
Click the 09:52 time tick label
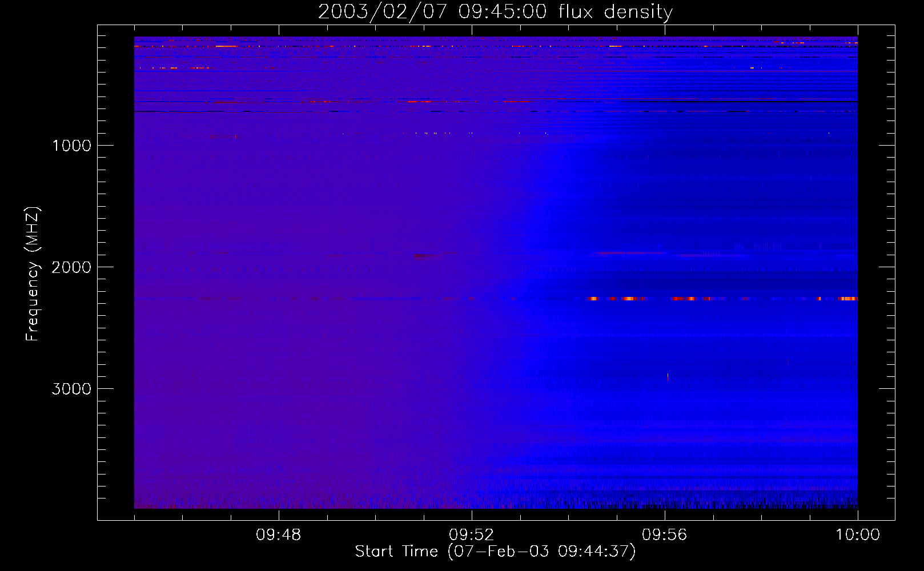[471, 535]
